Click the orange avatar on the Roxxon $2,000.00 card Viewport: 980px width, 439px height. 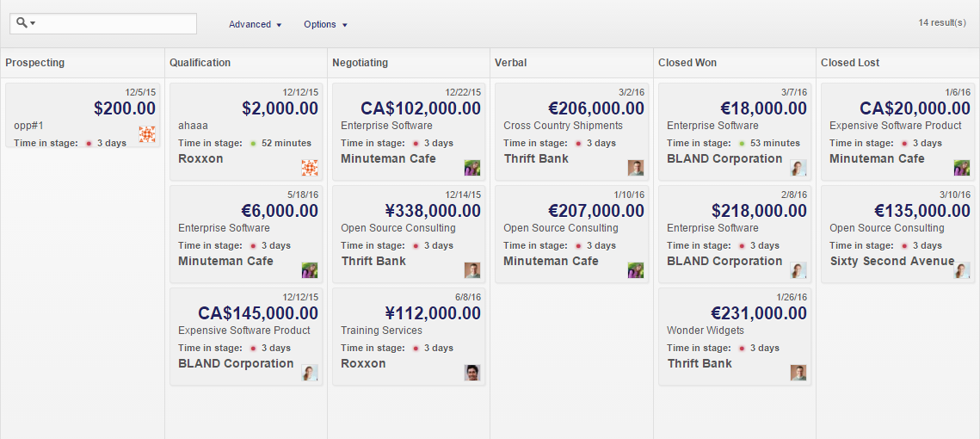(x=310, y=168)
